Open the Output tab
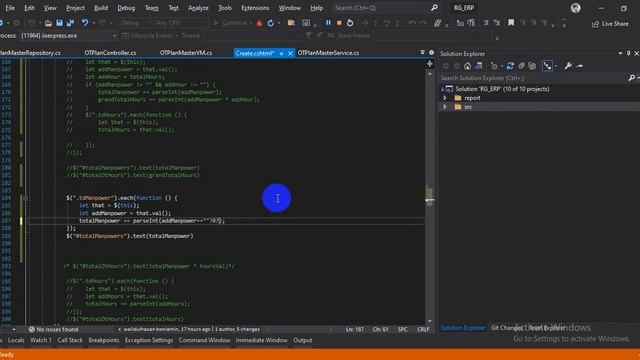Image resolution: width=640 pixels, height=360 pixels. (302, 340)
